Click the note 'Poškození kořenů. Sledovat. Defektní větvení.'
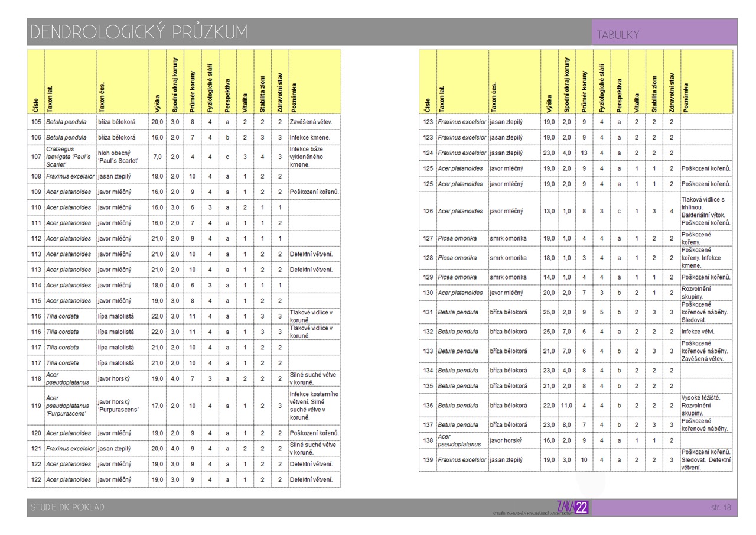Viewport: 756px width, 535px height. pos(706,460)
